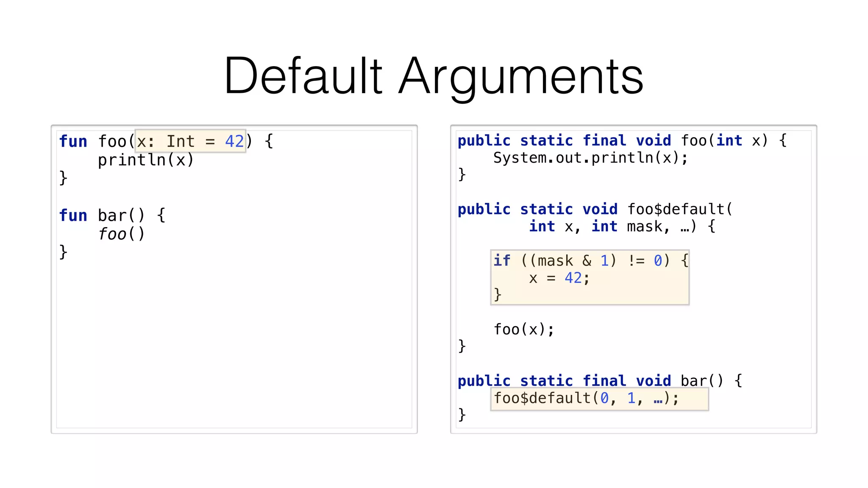Click the "System.out.println(x);" line

point(590,158)
